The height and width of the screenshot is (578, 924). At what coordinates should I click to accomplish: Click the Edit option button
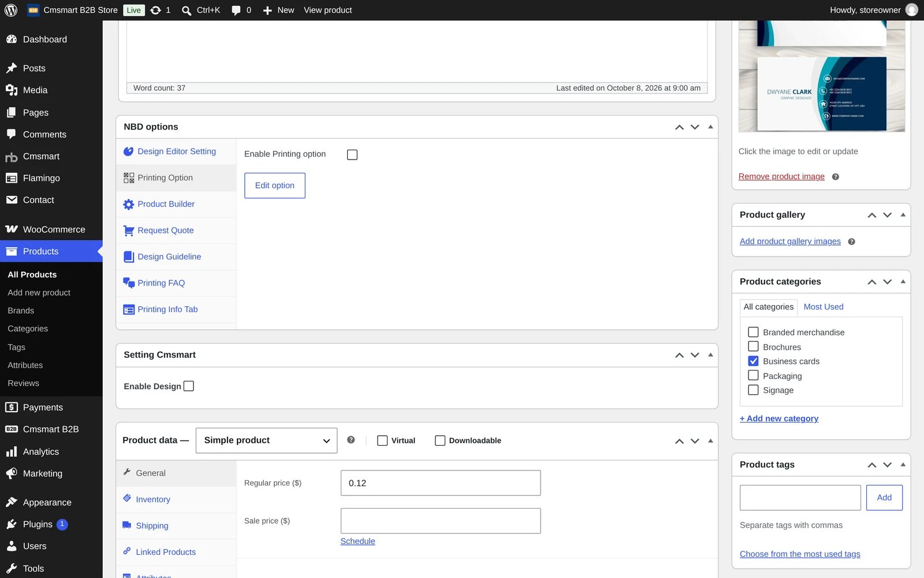point(275,186)
